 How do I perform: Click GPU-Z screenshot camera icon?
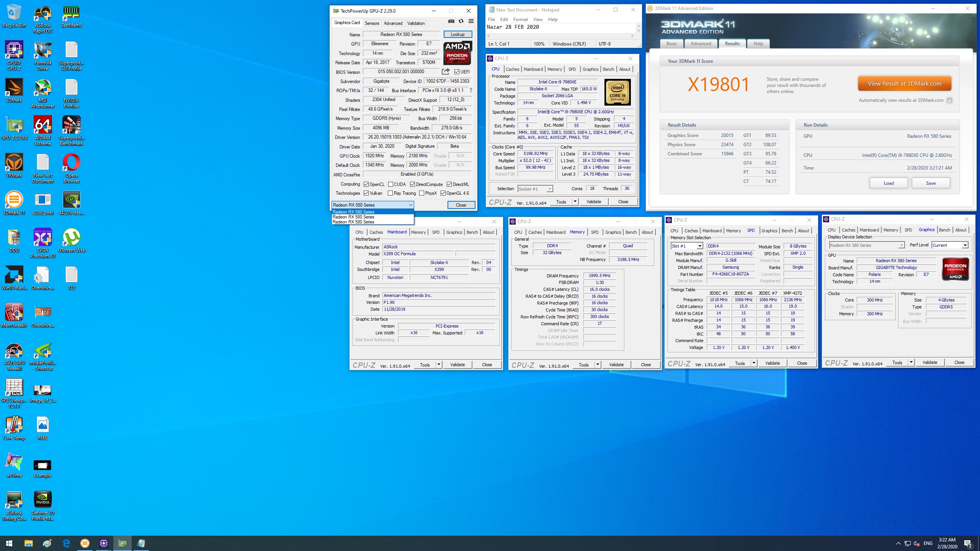point(451,21)
